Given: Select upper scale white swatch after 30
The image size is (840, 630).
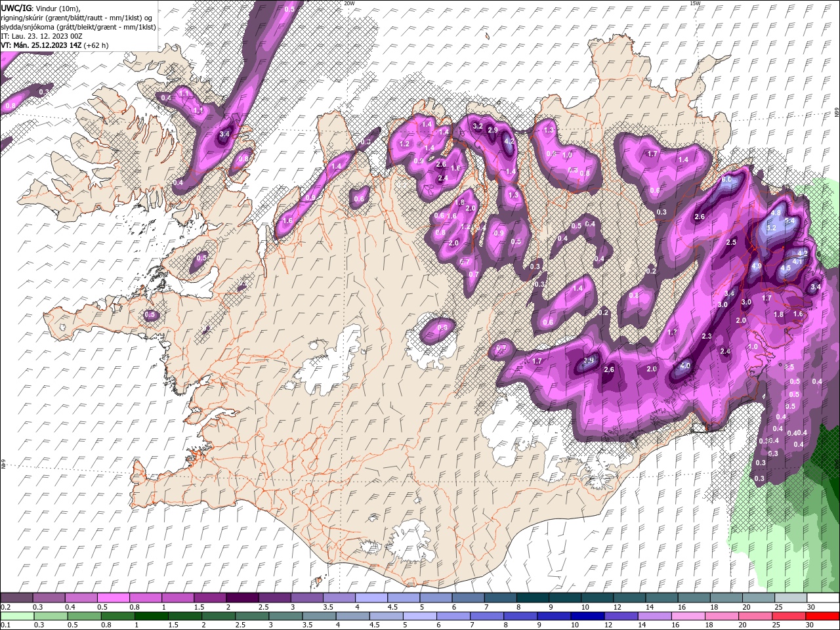Looking at the screenshot, I should [823, 598].
